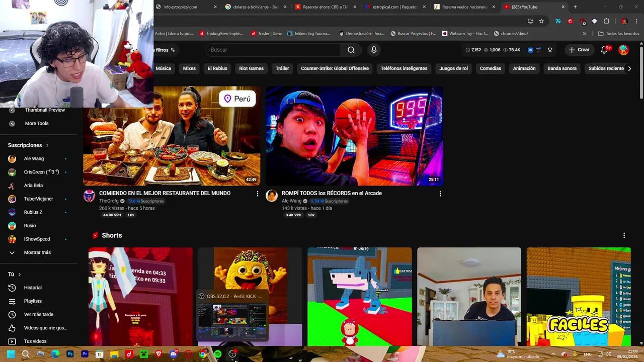Click the OBS taskbar icon

(232, 354)
